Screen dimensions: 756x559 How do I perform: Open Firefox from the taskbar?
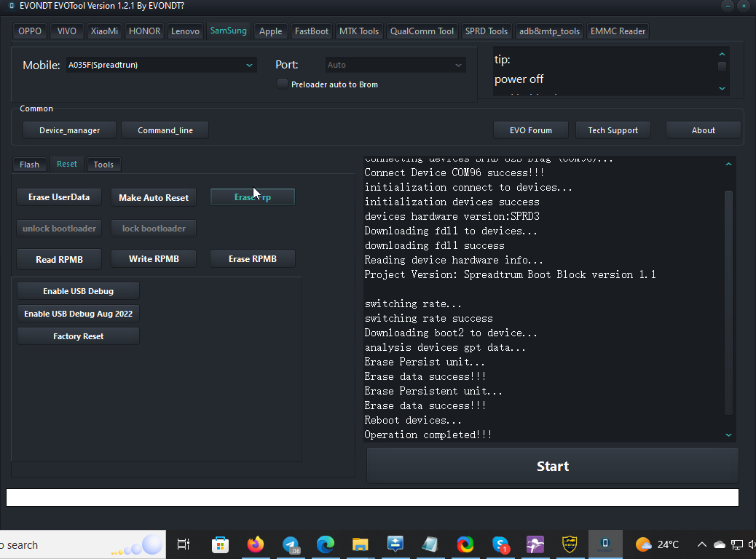[256, 544]
